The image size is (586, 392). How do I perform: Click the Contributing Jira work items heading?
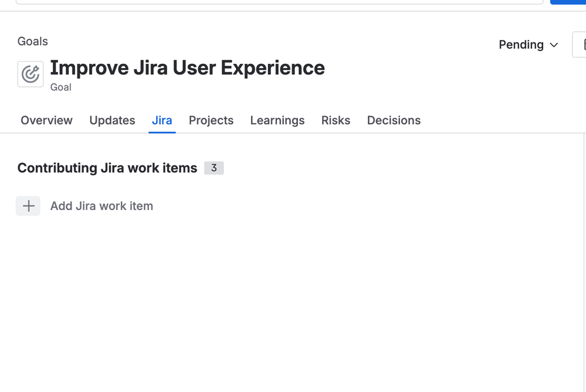[x=107, y=168]
